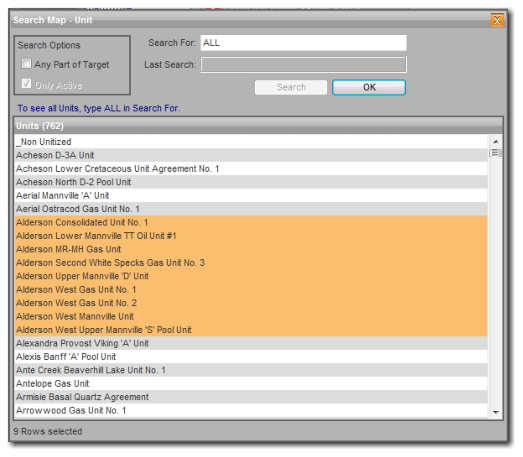
Task: Confirm selection with the OK button
Action: (369, 87)
